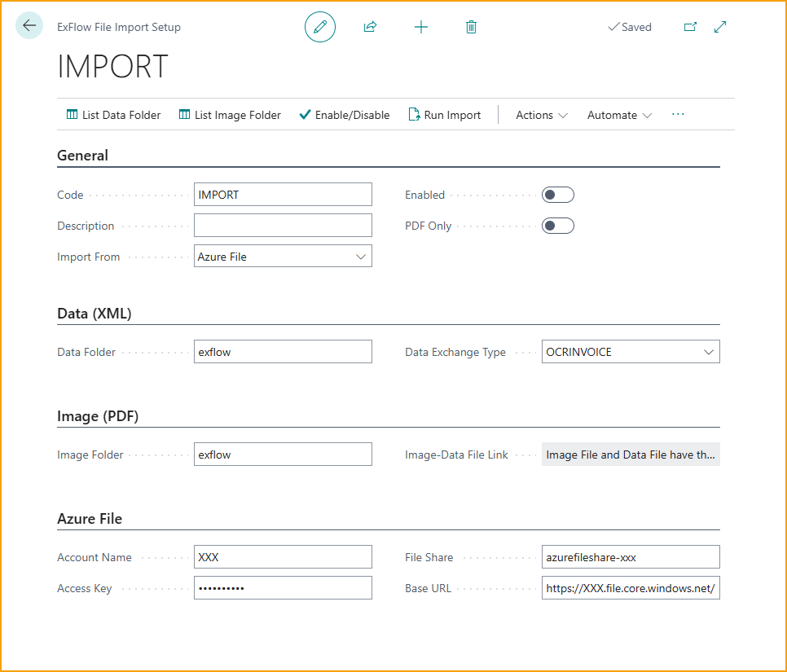Screen dimensions: 787x672
Task: Open the Data Exchange Type dropdown
Action: click(708, 351)
